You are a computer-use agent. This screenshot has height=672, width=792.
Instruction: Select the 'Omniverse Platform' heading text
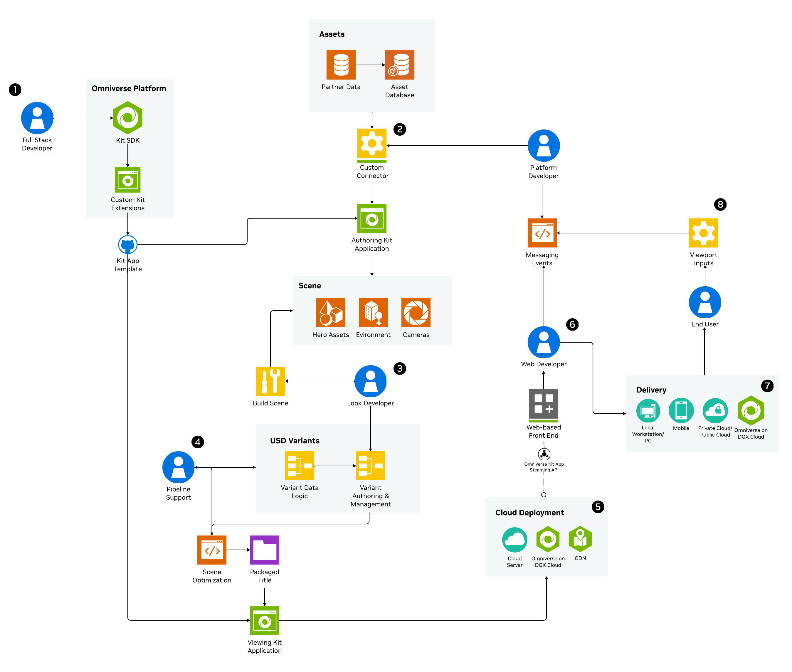tap(129, 88)
